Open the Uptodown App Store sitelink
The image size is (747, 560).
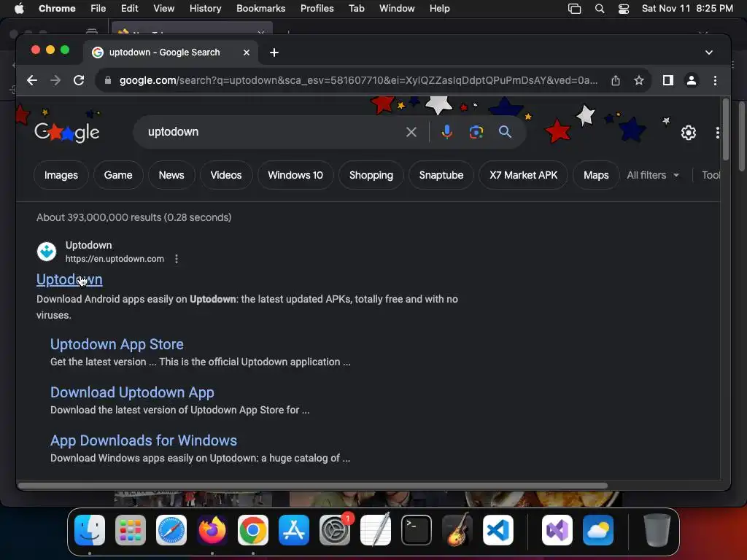coord(117,344)
